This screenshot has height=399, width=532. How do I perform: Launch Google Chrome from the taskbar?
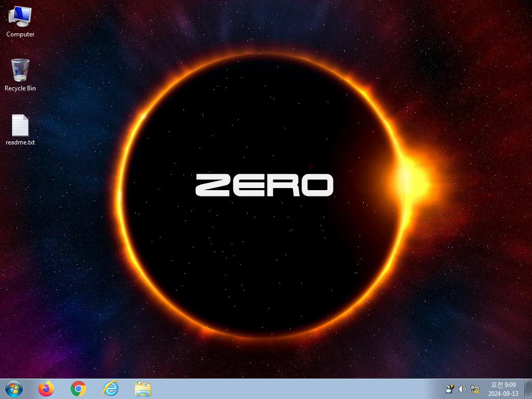78,389
